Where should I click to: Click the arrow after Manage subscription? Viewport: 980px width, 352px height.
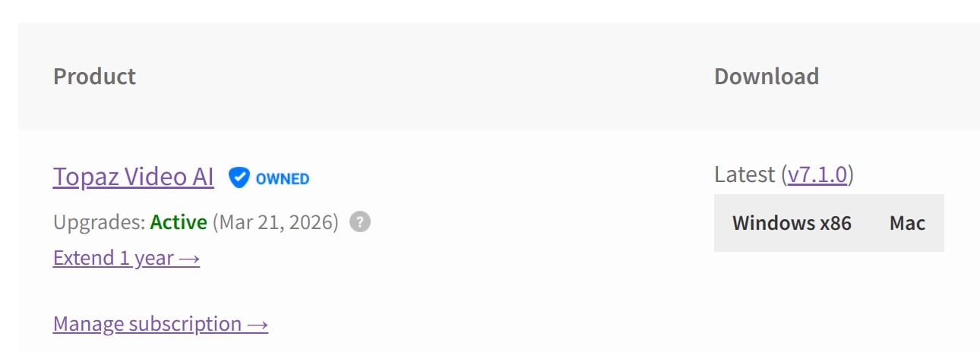coord(258,325)
